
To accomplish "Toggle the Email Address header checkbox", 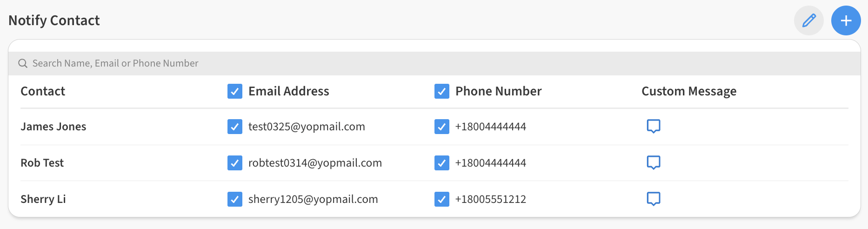I will [x=235, y=91].
